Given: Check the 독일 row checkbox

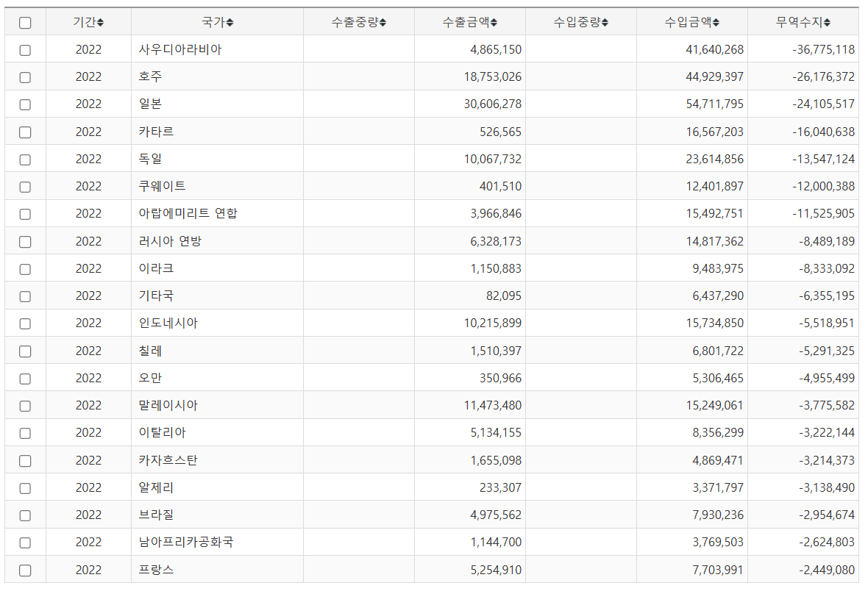Looking at the screenshot, I should pyautogui.click(x=25, y=160).
